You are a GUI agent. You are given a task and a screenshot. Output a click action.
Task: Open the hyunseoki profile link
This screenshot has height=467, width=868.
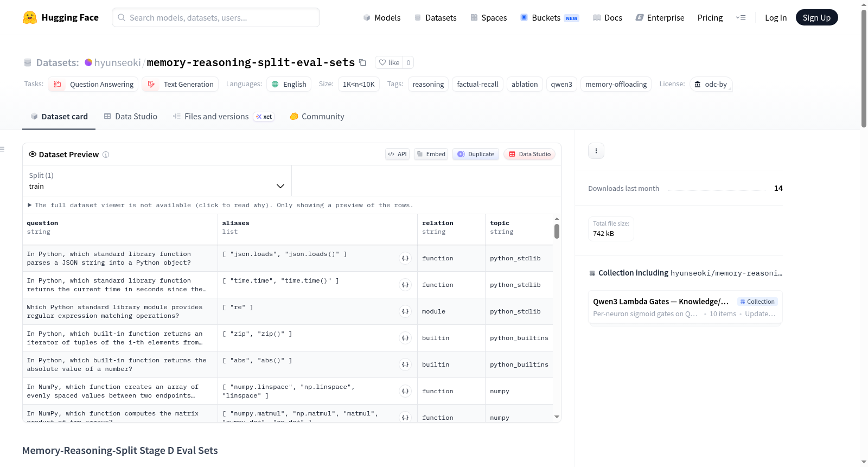pyautogui.click(x=118, y=62)
